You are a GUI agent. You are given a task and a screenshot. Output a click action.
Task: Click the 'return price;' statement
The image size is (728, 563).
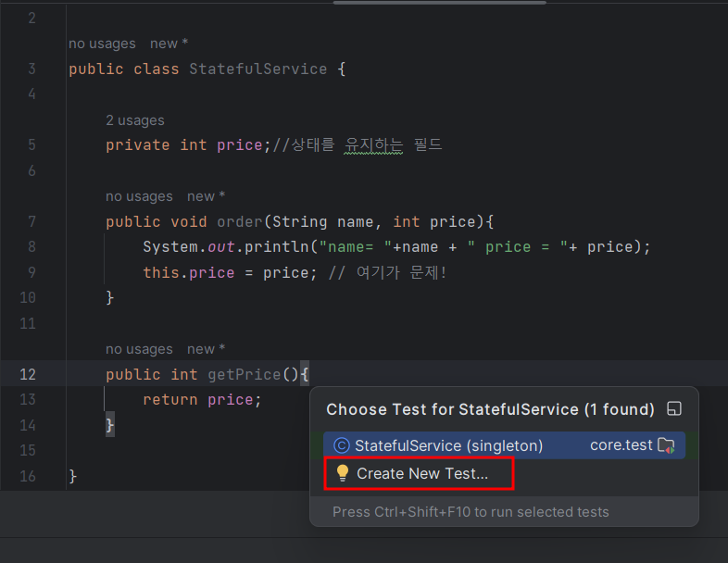click(x=203, y=400)
